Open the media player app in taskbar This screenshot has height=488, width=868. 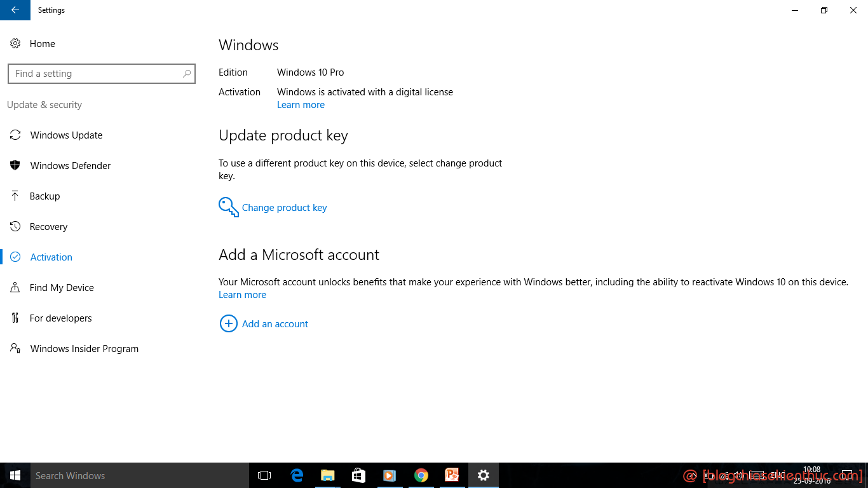pyautogui.click(x=390, y=475)
